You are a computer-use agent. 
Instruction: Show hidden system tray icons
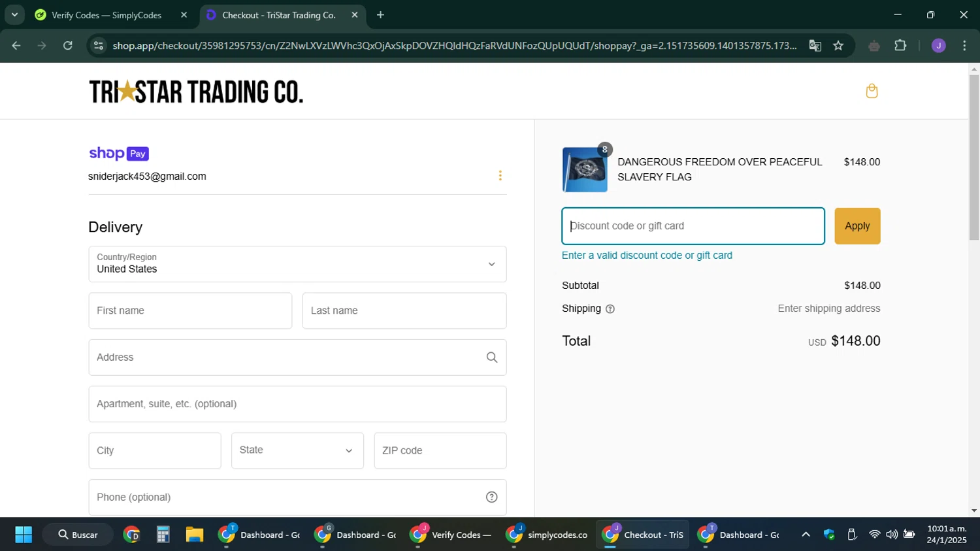[x=806, y=535]
